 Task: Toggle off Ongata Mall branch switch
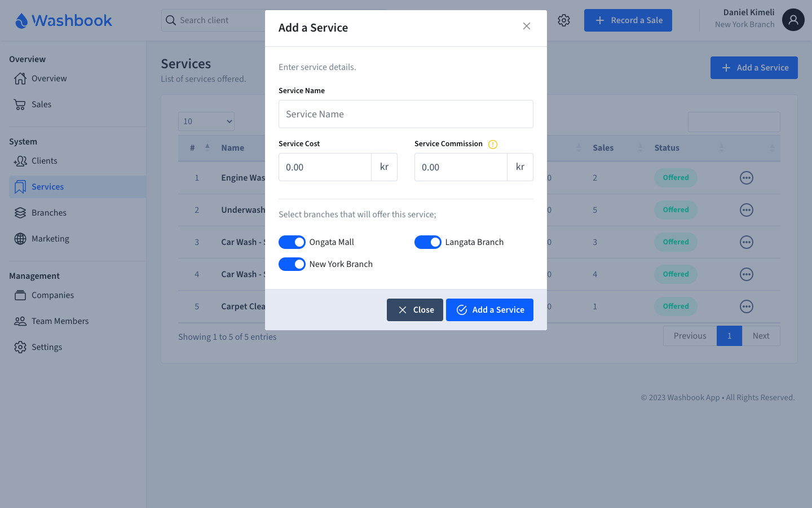pos(292,242)
